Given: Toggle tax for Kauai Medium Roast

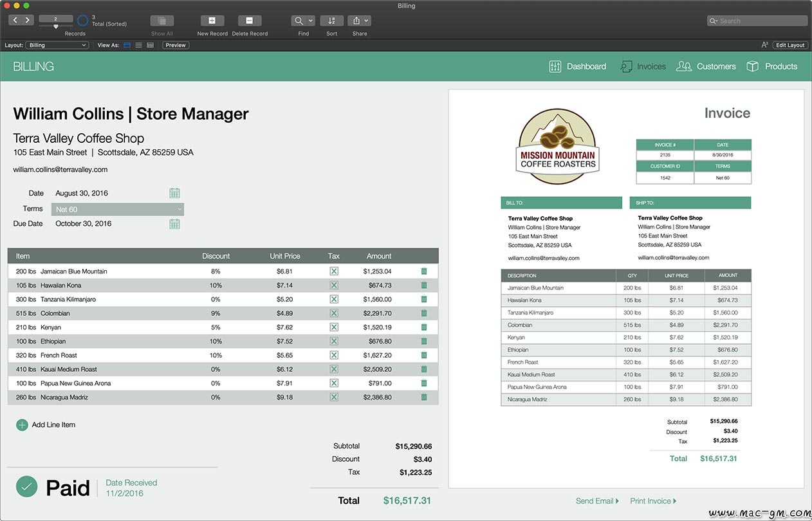Looking at the screenshot, I should pos(333,369).
